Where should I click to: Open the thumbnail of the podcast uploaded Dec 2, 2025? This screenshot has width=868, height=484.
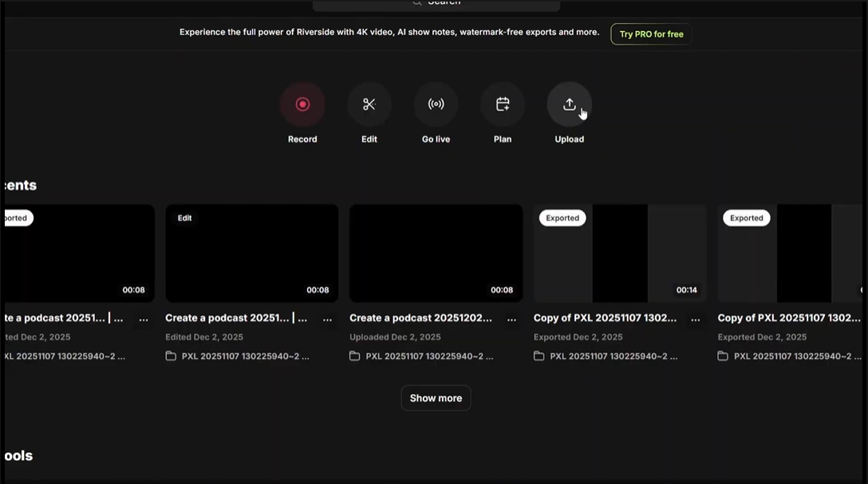436,254
